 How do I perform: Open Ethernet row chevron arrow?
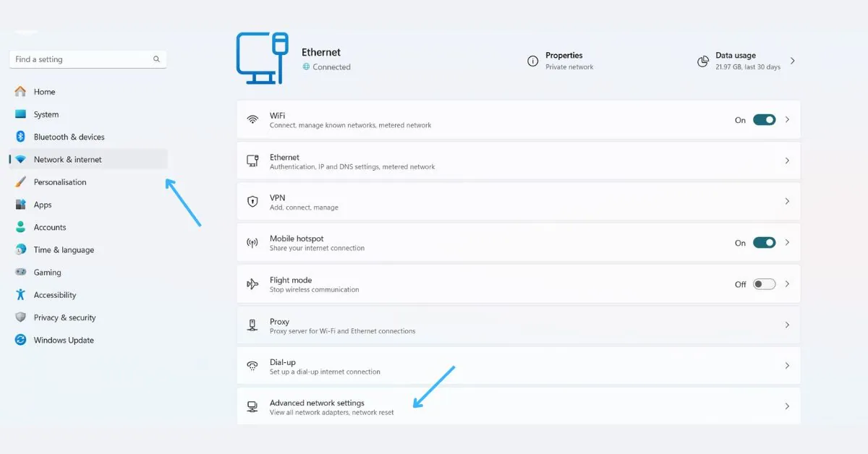pyautogui.click(x=787, y=161)
